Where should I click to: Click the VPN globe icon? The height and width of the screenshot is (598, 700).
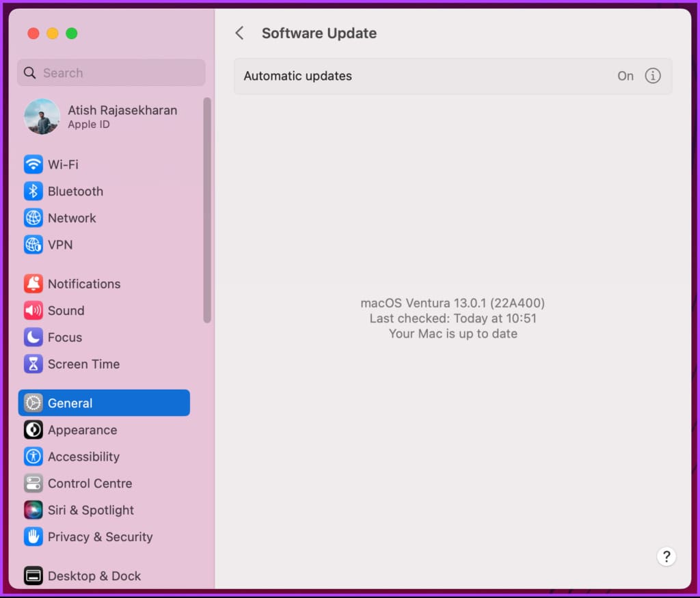tap(33, 245)
